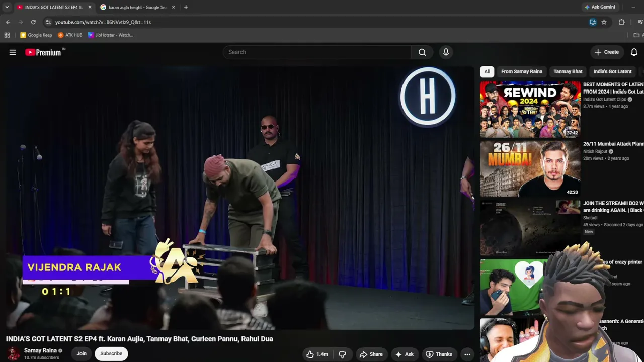Dislike the video with thumbs down
The image size is (644, 362).
[x=342, y=354]
